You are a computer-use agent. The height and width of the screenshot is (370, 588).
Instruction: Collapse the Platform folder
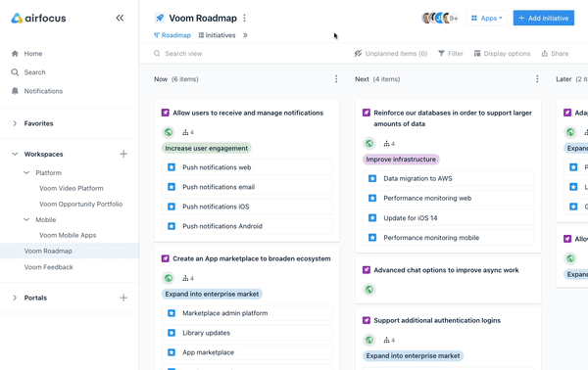tap(26, 172)
